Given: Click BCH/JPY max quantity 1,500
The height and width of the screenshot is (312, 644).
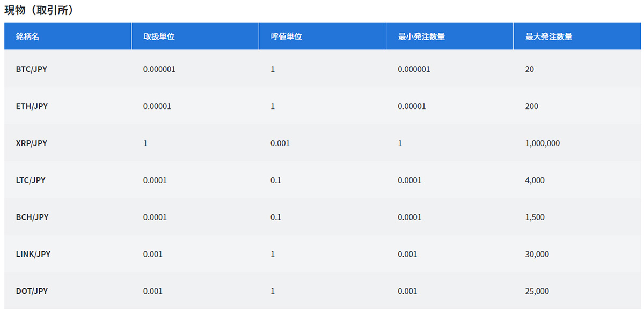Looking at the screenshot, I should pyautogui.click(x=535, y=217).
